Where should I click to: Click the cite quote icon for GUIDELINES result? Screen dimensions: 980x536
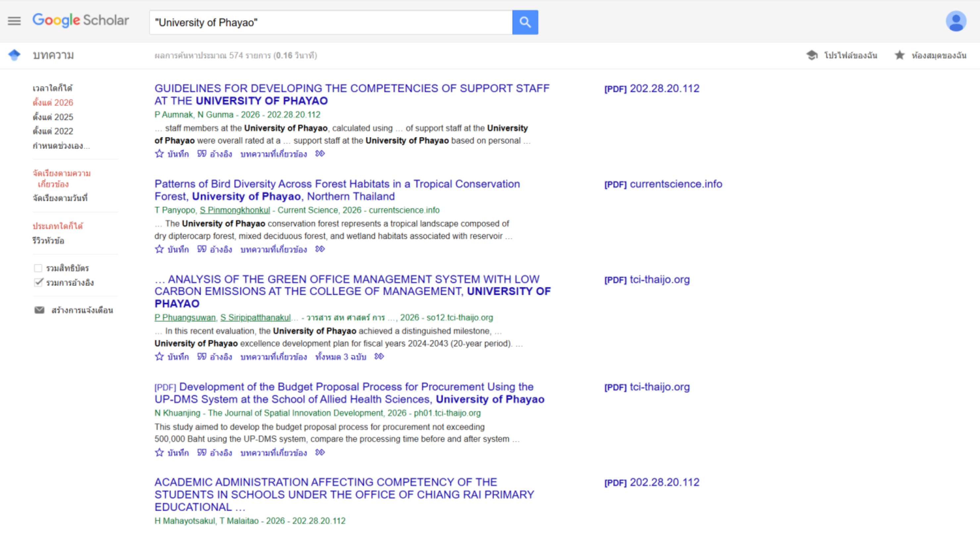click(x=202, y=154)
